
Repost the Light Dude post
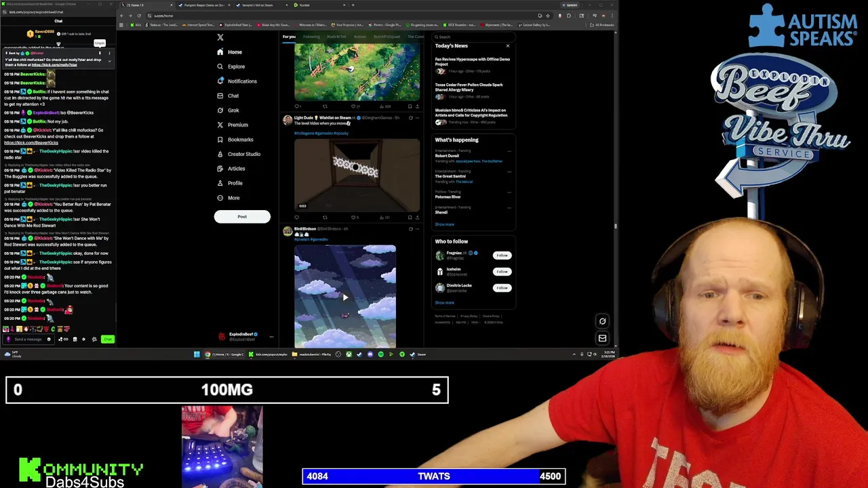325,218
